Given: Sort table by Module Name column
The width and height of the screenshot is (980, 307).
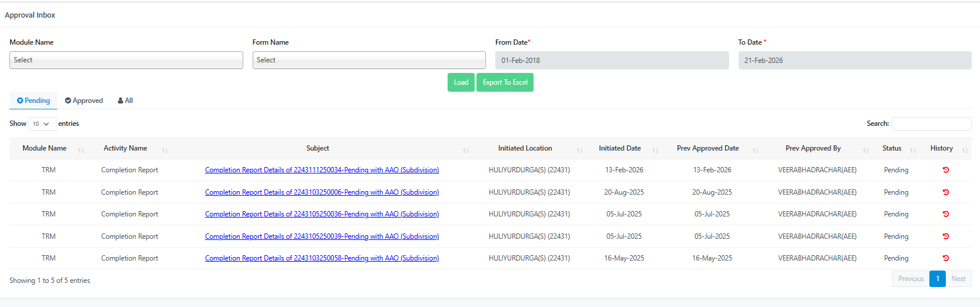Looking at the screenshot, I should click(x=81, y=149).
